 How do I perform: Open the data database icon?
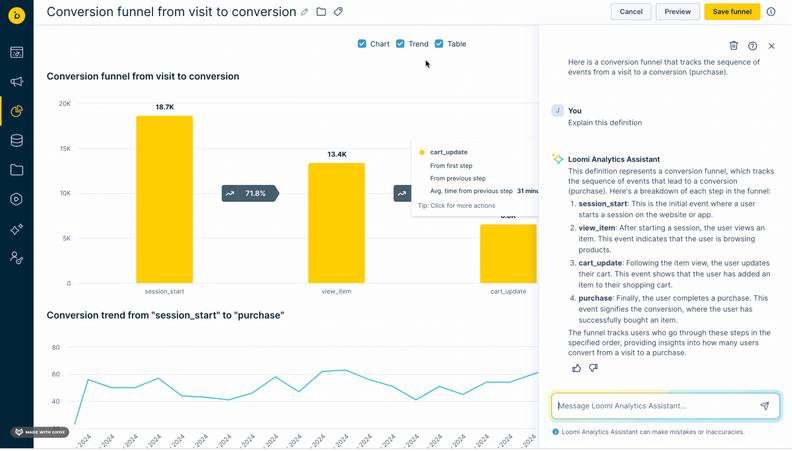click(x=17, y=140)
